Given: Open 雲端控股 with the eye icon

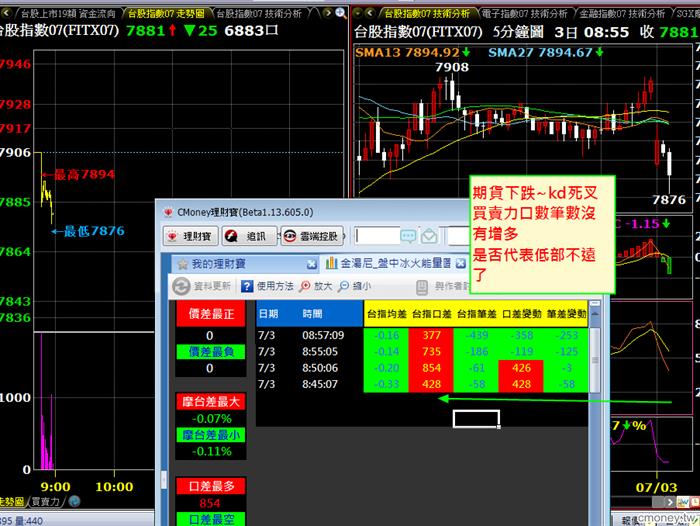Looking at the screenshot, I should coord(312,236).
